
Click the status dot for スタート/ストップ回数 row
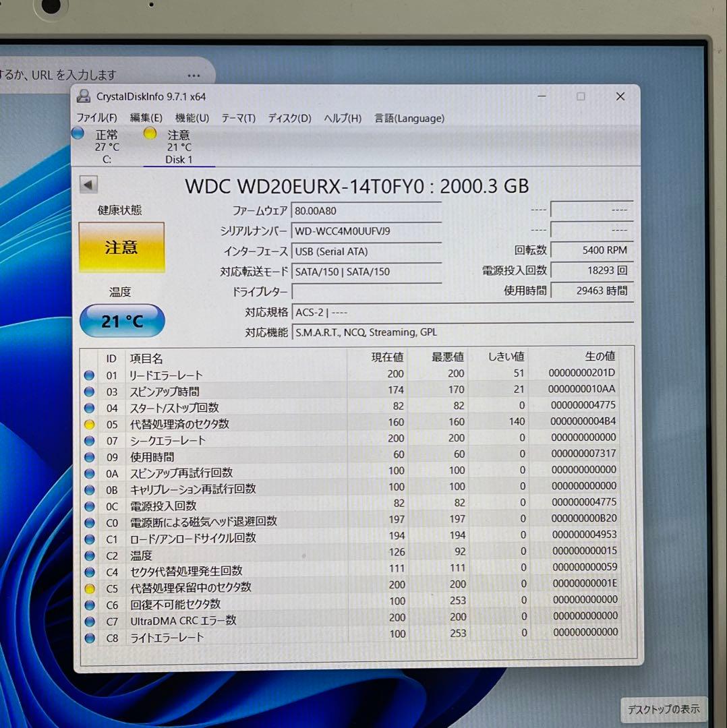click(x=89, y=408)
